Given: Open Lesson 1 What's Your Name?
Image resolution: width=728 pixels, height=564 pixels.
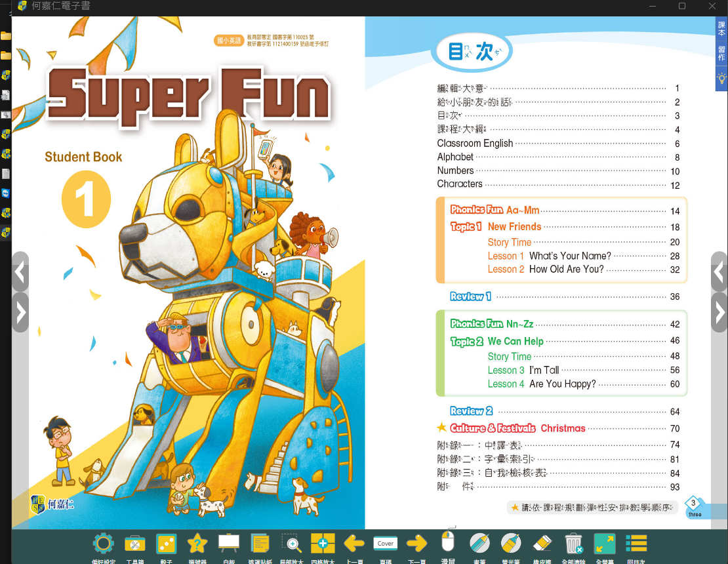Looking at the screenshot, I should [x=584, y=256].
